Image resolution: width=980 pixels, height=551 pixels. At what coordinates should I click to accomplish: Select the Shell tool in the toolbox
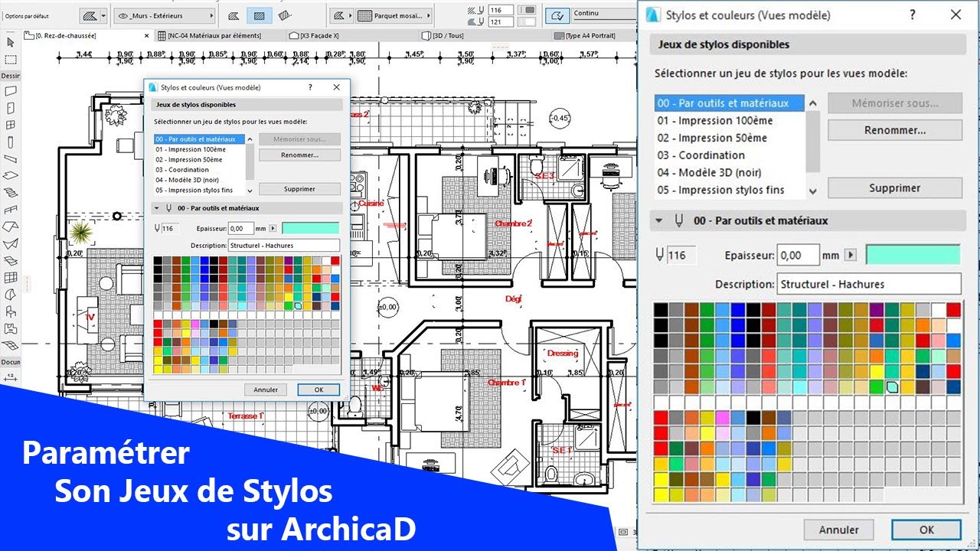[11, 244]
